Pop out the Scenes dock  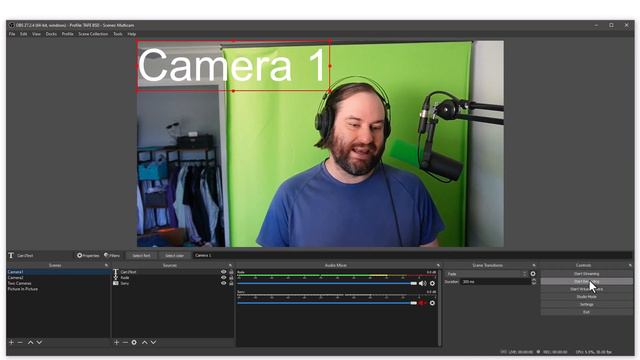[x=107, y=265]
